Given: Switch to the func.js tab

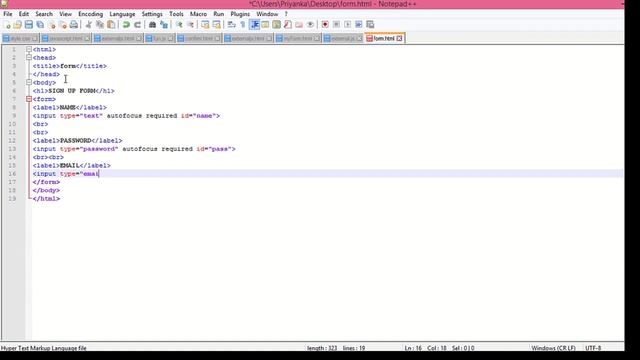Looking at the screenshot, I should (x=160, y=38).
